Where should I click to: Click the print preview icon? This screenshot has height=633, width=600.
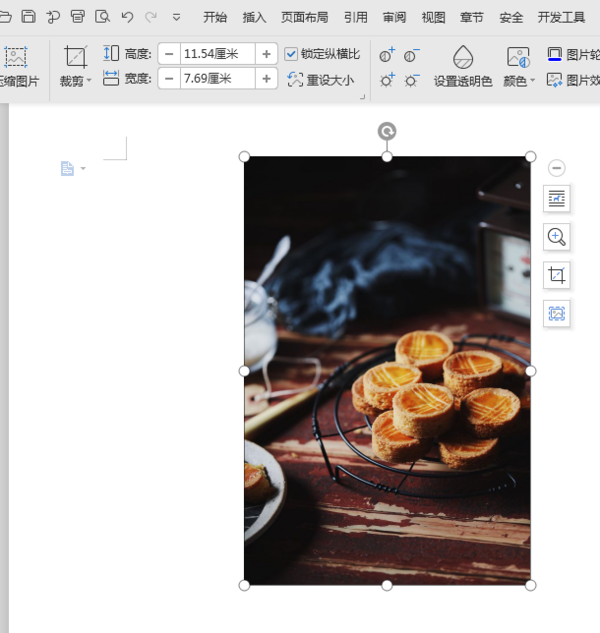[x=102, y=17]
